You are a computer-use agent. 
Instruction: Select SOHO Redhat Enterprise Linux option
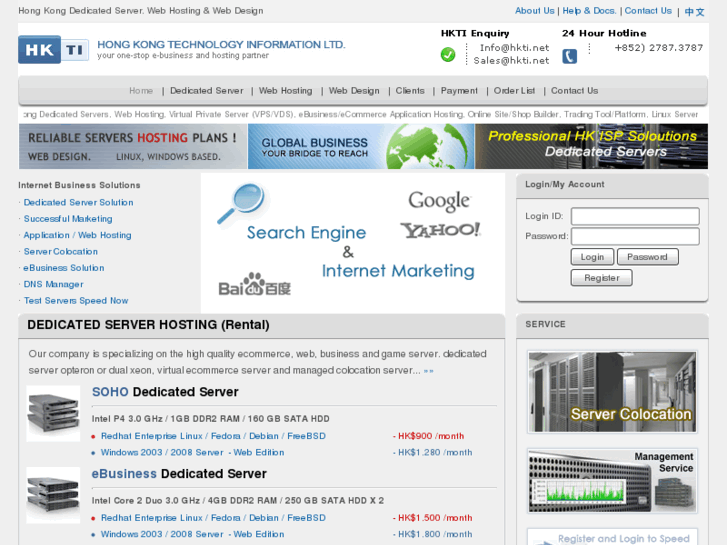pos(213,436)
